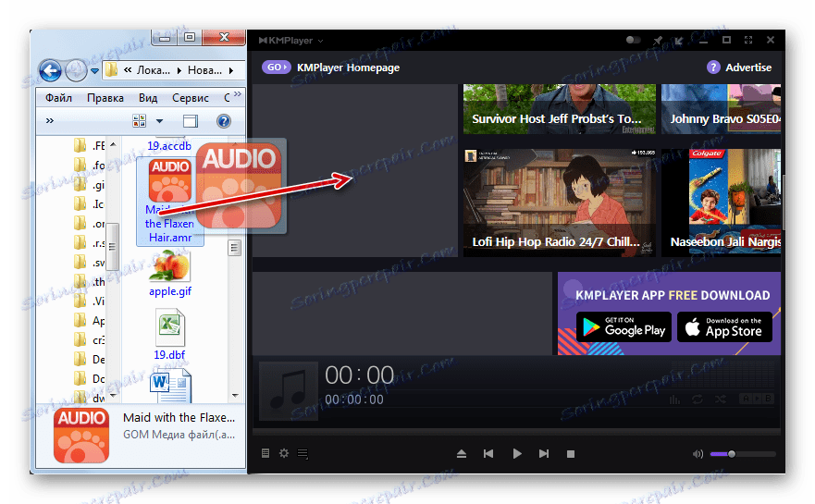The width and height of the screenshot is (815, 504).
Task: Open the Сервис menu
Action: point(191,98)
